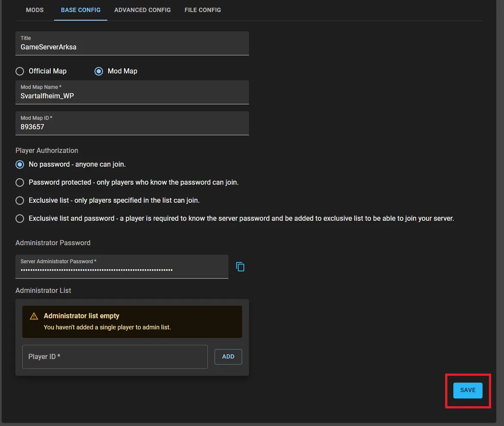Focus the Title input field
The width and height of the screenshot is (504, 426).
(132, 43)
